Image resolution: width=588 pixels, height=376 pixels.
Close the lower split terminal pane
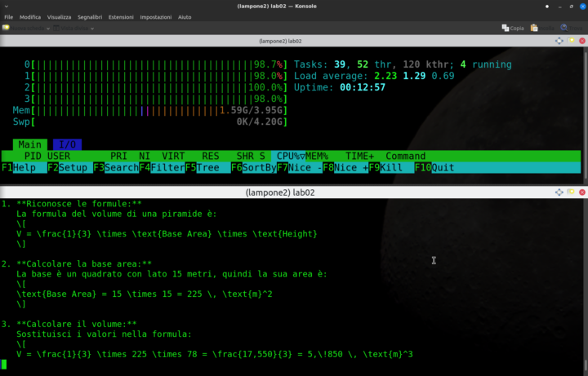tap(582, 192)
